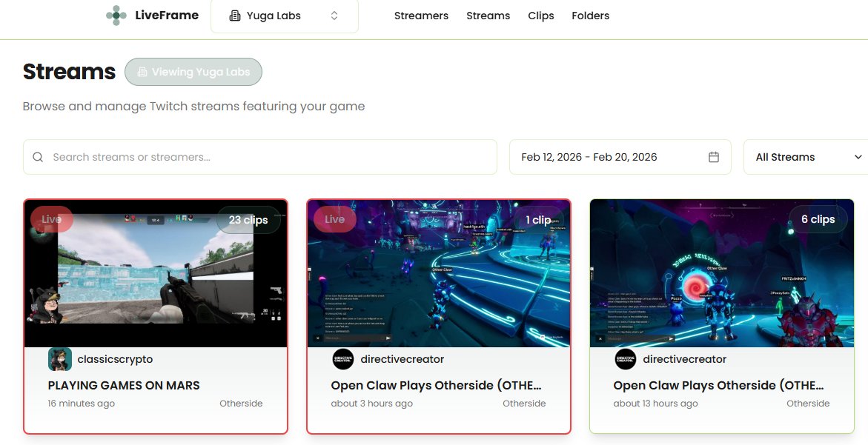
Task: Open the PLAYING GAMES ON MARS title
Action: 124,385
